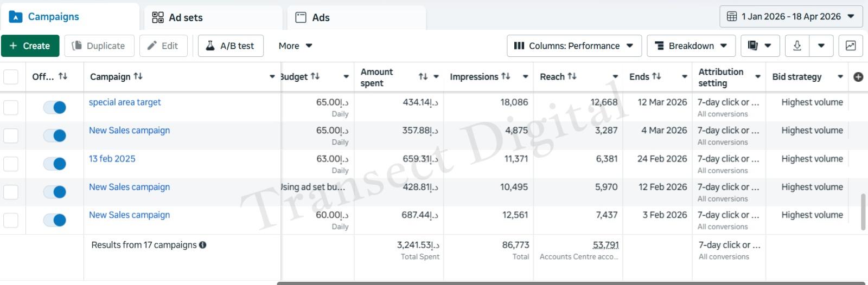
Task: Open Ends column caret
Action: pyautogui.click(x=685, y=77)
